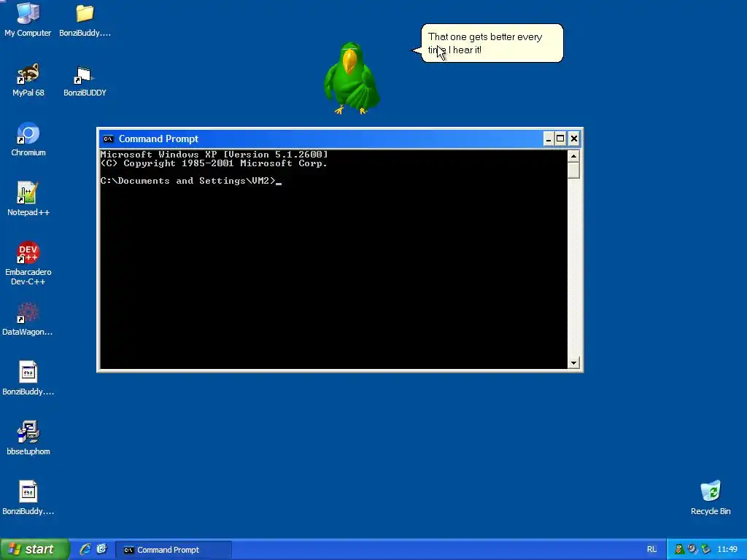
Task: Open Command Prompt title bar system menu icon
Action: (x=108, y=139)
